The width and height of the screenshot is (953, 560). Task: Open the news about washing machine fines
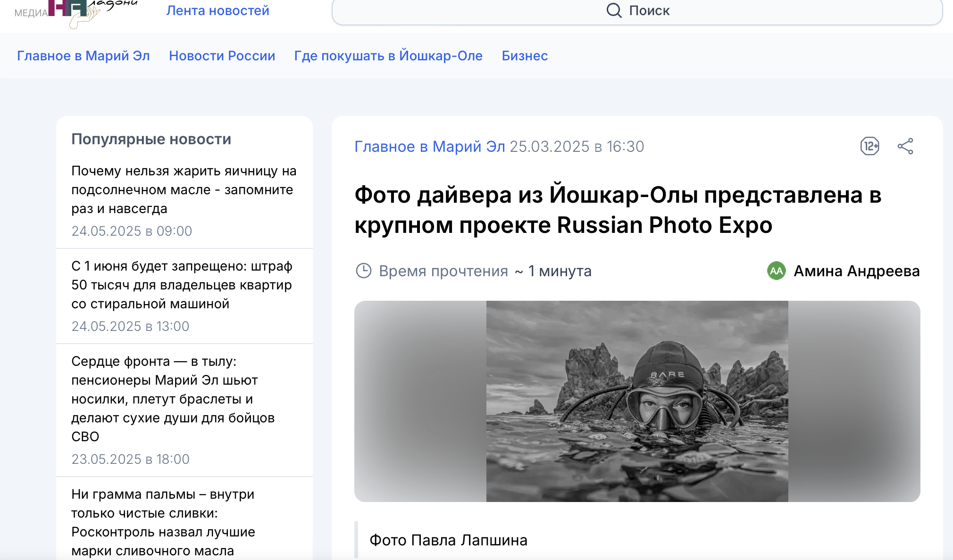[182, 285]
